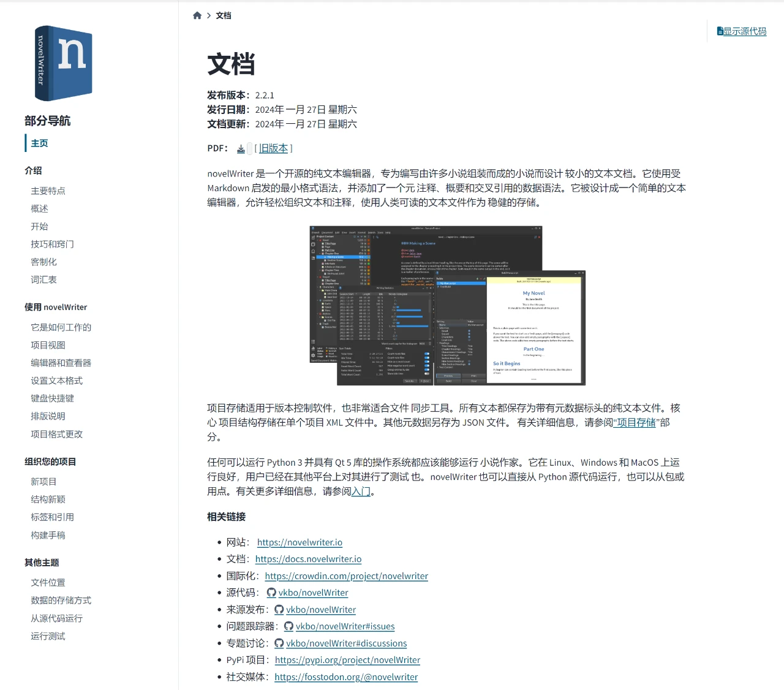Open 开始 in sidebar

click(39, 227)
